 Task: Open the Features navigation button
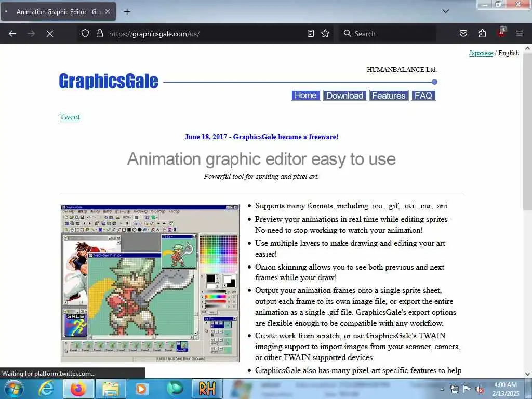(x=389, y=96)
